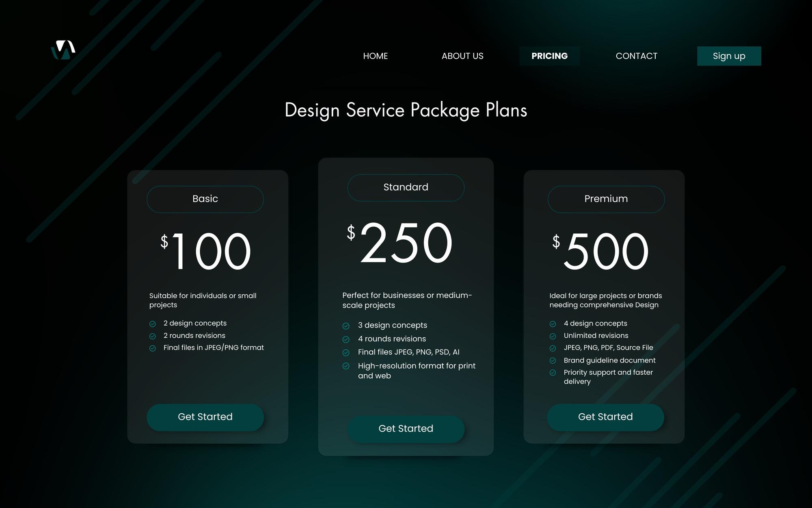Click check icon beside JPEG, PNG, PDF, Source File
Viewport: 812px width, 508px height.
553,348
